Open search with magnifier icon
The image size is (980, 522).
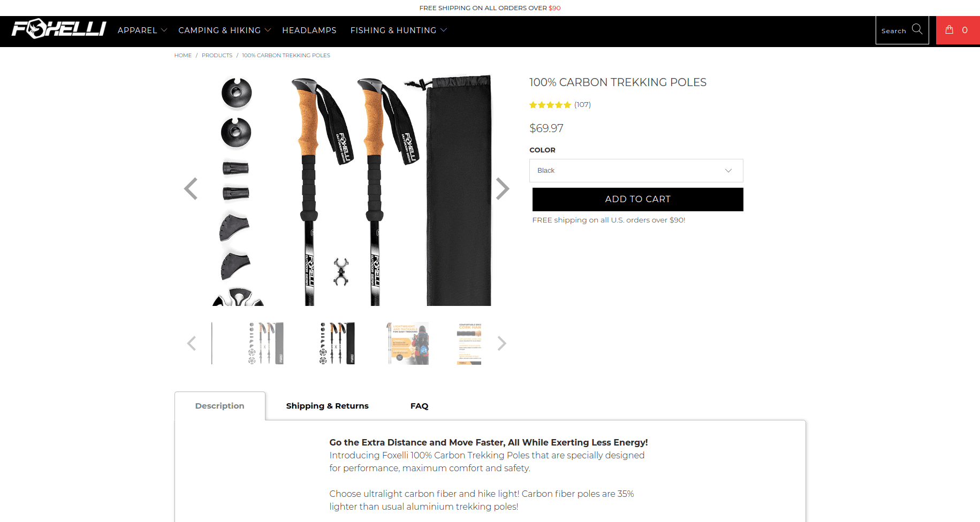tap(917, 29)
